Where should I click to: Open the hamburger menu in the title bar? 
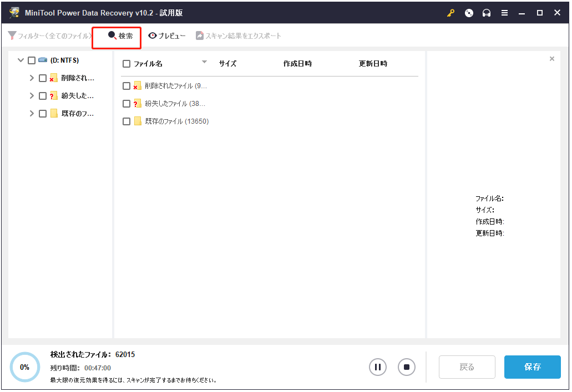[x=504, y=12]
